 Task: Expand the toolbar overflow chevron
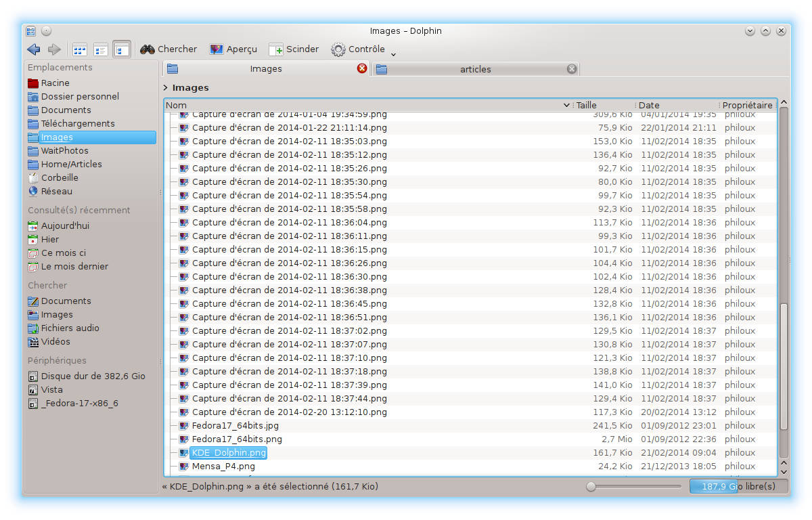[x=394, y=53]
